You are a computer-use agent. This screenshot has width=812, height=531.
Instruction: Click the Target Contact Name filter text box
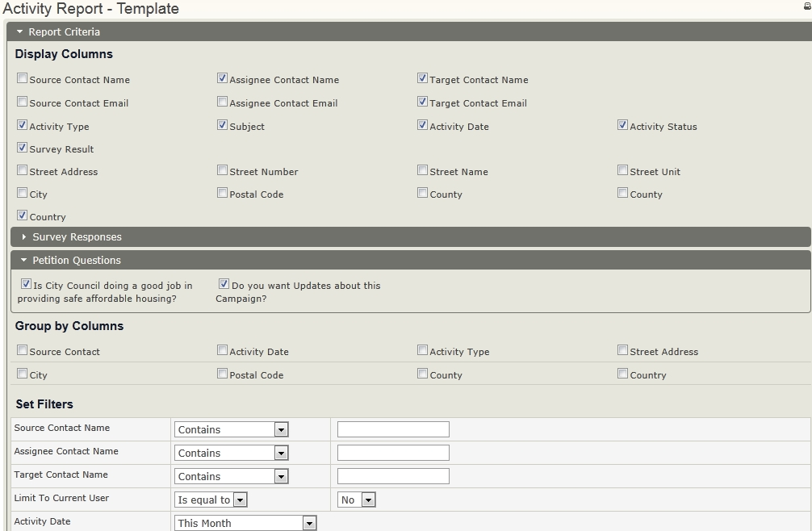[x=393, y=476]
